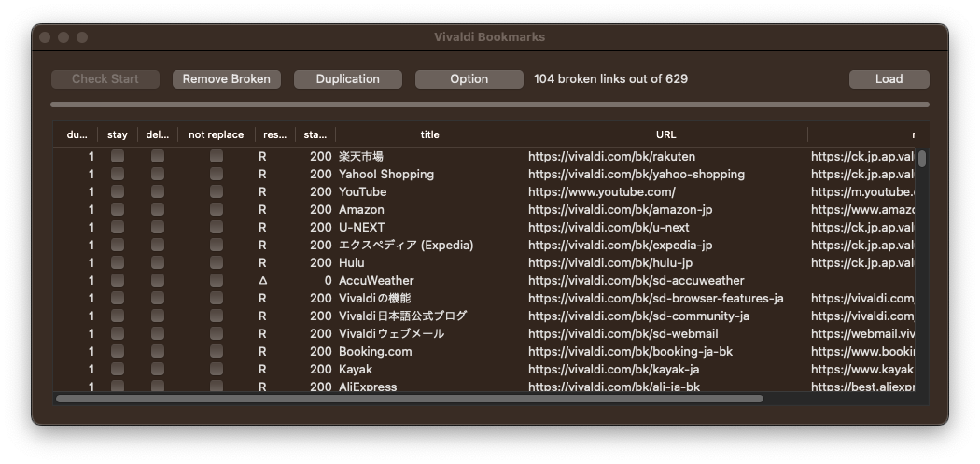Click URL https://vivaldi.com/bk/sd-accuweather

point(637,281)
